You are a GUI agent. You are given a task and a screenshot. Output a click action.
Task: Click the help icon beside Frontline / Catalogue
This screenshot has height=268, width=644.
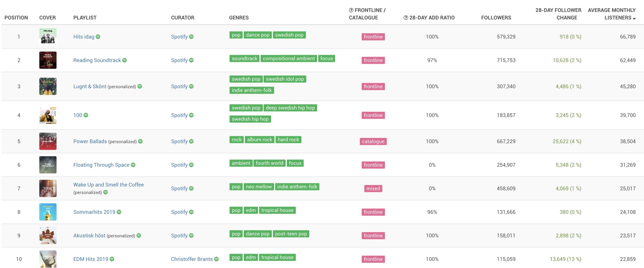(351, 10)
